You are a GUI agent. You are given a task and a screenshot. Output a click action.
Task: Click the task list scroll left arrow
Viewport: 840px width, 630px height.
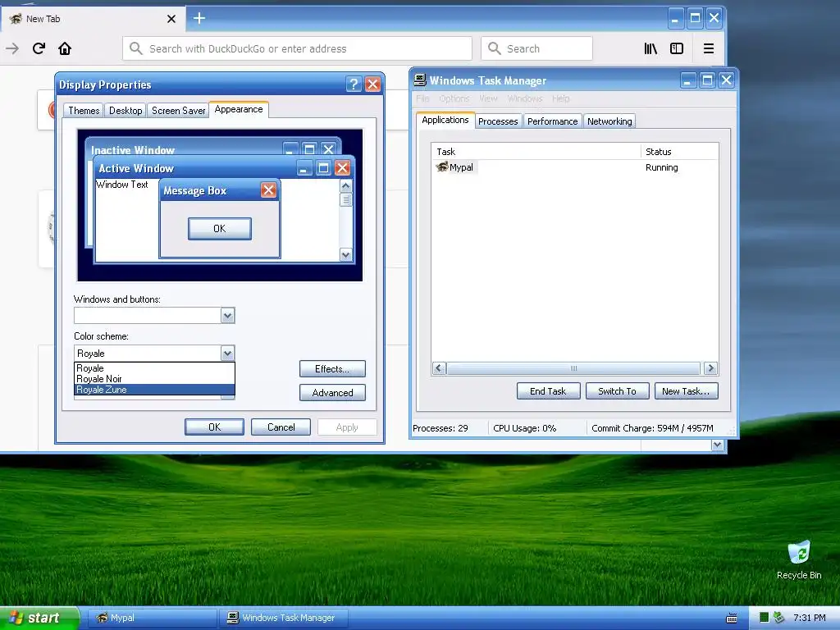tap(440, 368)
